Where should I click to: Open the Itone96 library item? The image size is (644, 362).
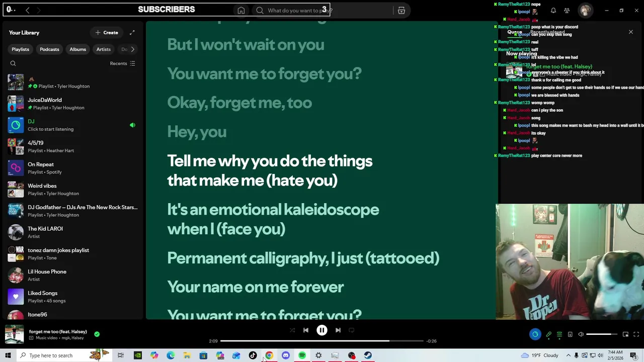[x=73, y=315]
